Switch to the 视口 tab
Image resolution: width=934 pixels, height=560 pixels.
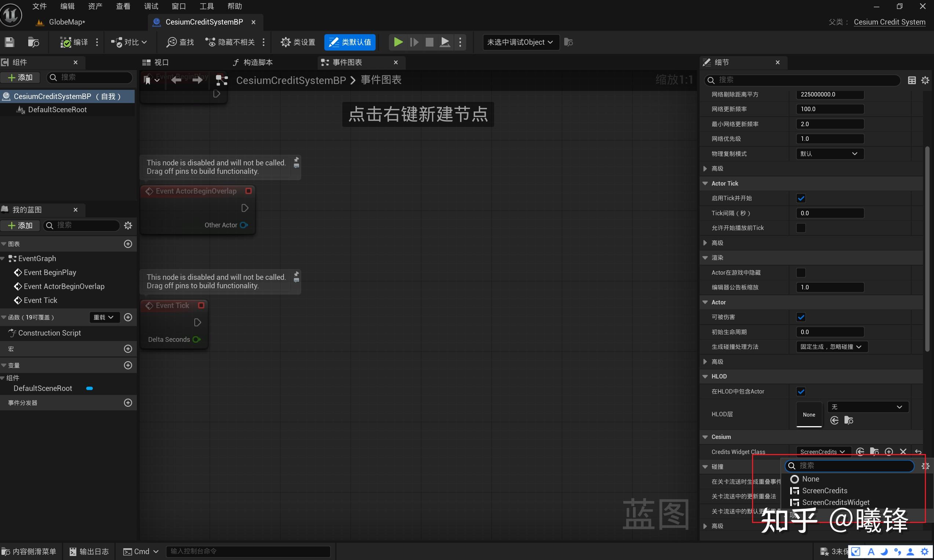160,62
